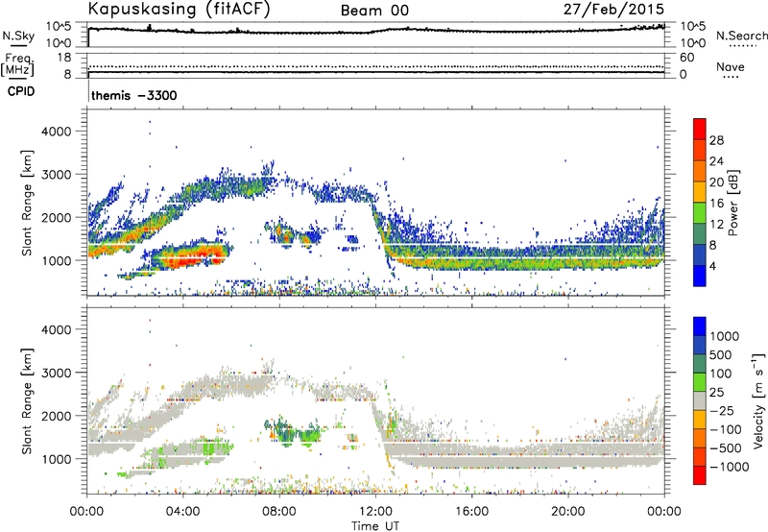This screenshot has width=768, height=532.
Task: Pick the light green 25–100 velocity color segment
Action: [700, 382]
